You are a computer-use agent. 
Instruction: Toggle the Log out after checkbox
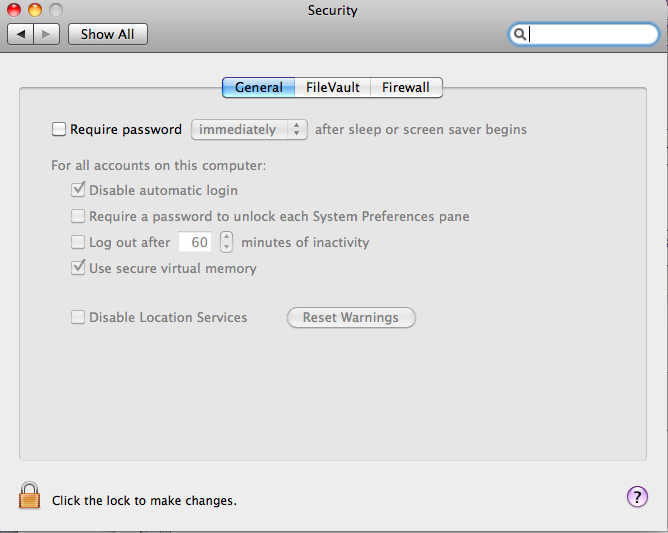78,242
